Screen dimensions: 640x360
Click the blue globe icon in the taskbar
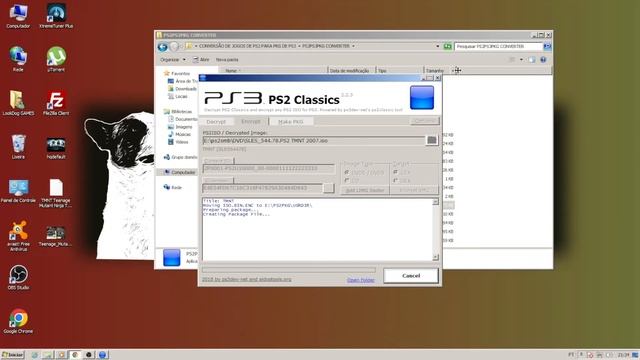click(x=102, y=355)
